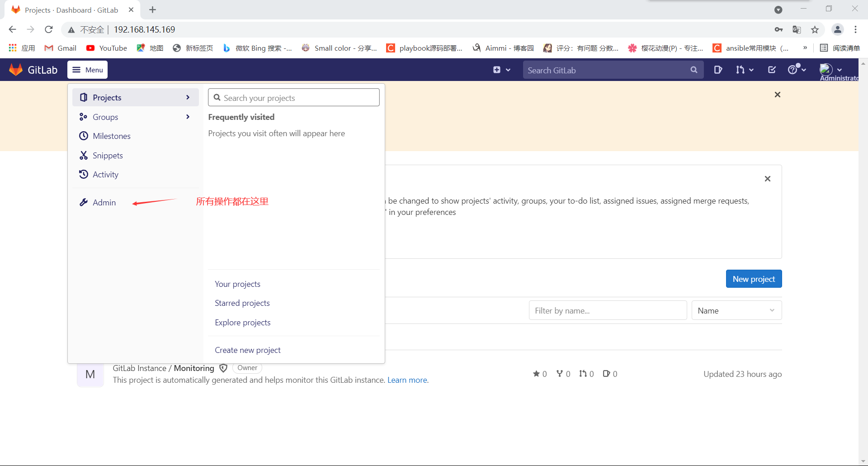Open the Chrome profile icon
Viewport: 868px width, 466px height.
(838, 29)
